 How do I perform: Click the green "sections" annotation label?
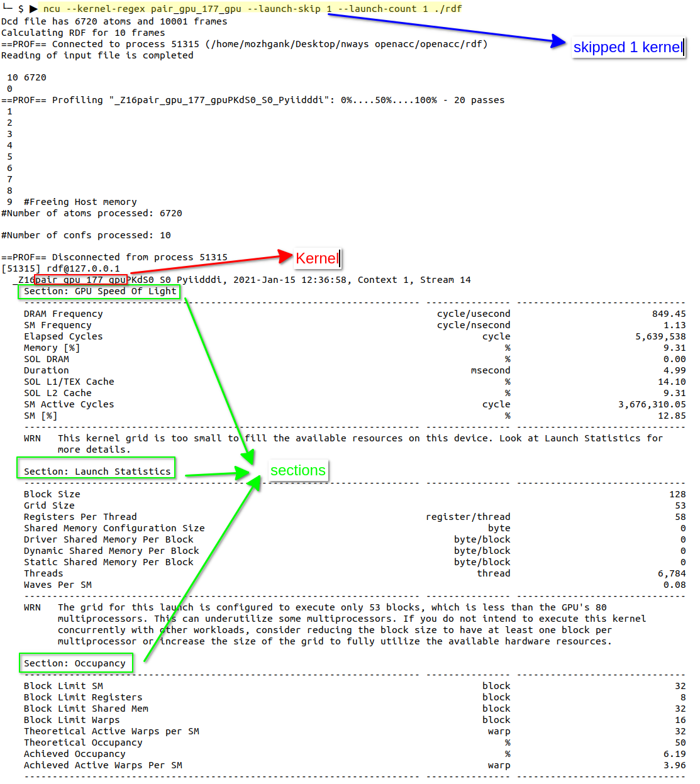pyautogui.click(x=297, y=470)
